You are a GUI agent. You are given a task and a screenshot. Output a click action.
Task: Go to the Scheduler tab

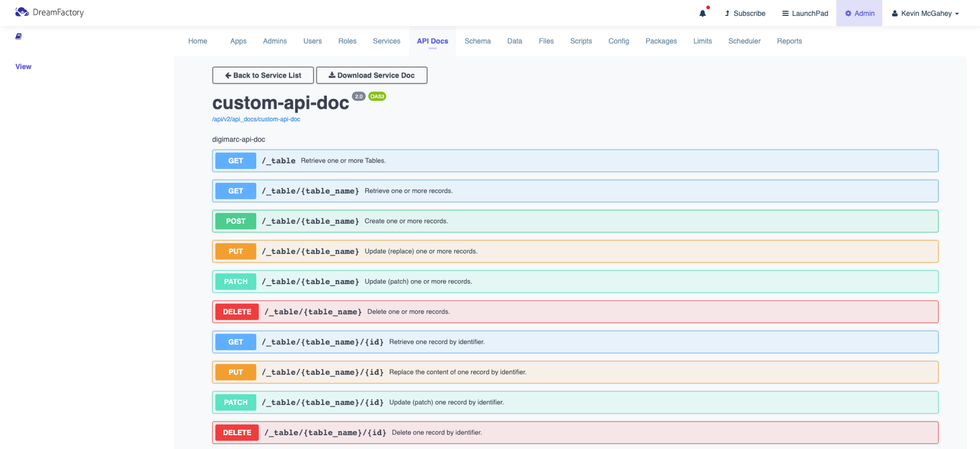tap(744, 41)
